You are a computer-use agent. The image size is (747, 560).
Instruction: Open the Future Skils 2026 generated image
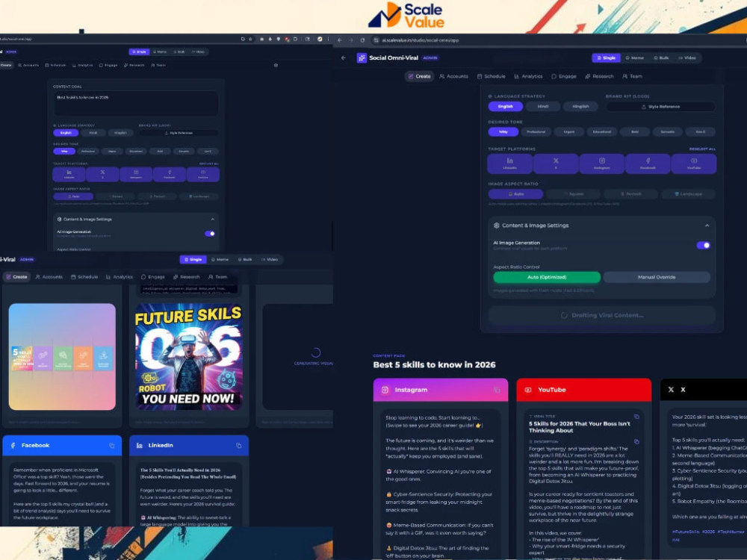point(189,357)
